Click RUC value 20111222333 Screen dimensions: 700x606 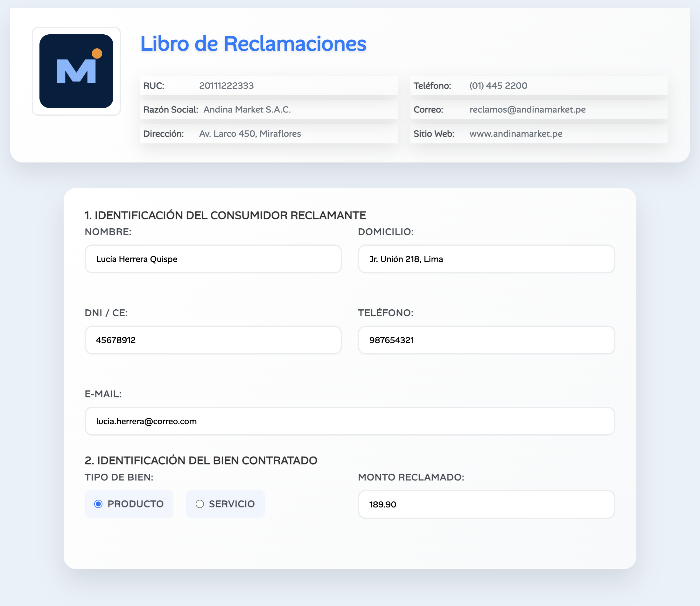tap(226, 86)
